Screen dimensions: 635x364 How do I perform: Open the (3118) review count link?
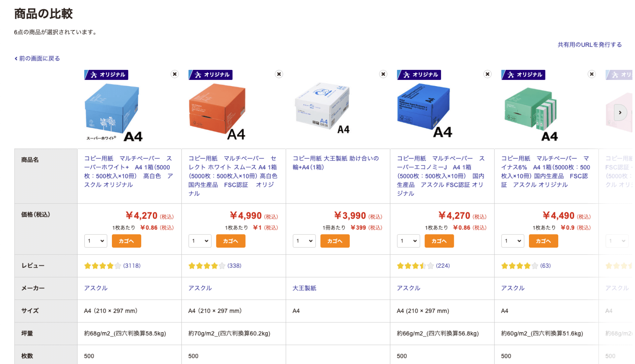(131, 266)
